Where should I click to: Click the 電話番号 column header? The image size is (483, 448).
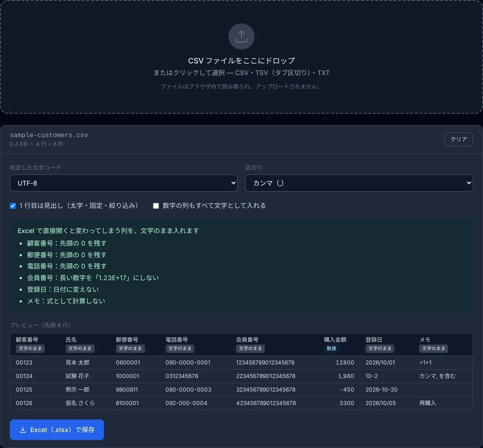pyautogui.click(x=177, y=340)
